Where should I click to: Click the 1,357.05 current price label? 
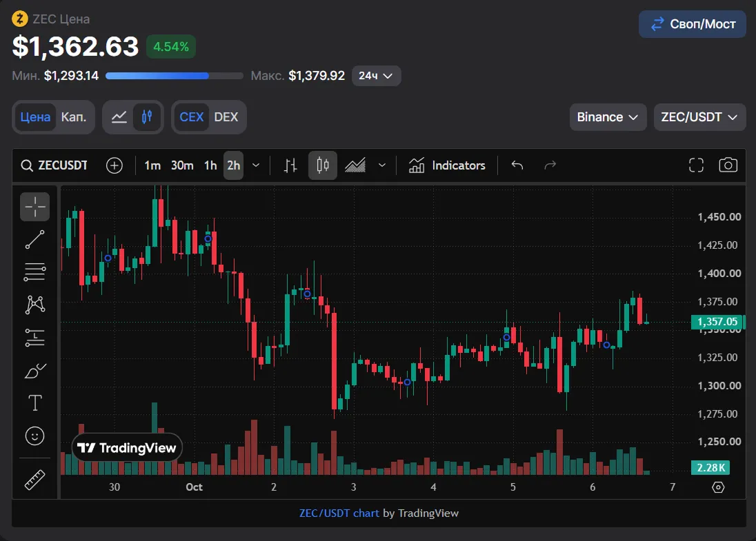click(x=717, y=322)
